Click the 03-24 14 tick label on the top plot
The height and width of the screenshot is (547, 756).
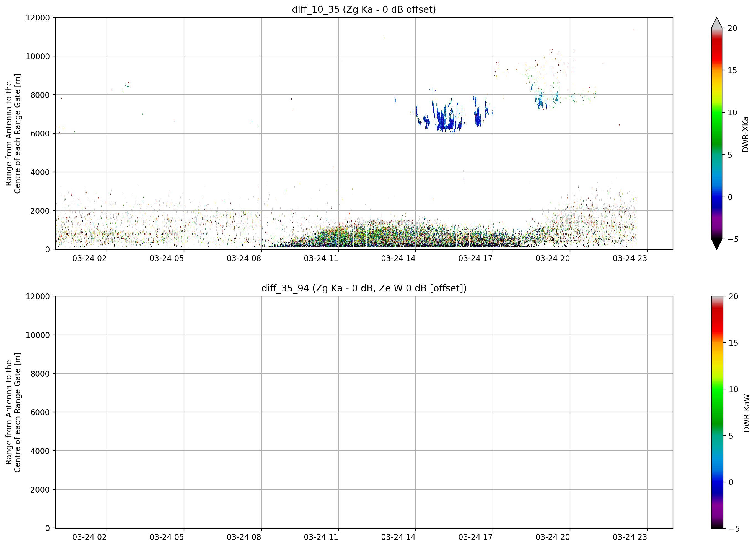click(398, 259)
